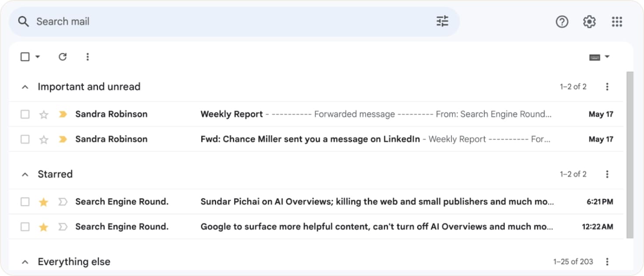The height and width of the screenshot is (276, 644).
Task: Open the Google apps grid
Action: coord(617,21)
